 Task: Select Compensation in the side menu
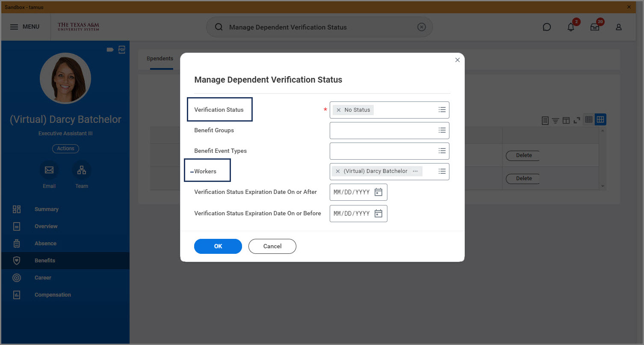point(53,295)
